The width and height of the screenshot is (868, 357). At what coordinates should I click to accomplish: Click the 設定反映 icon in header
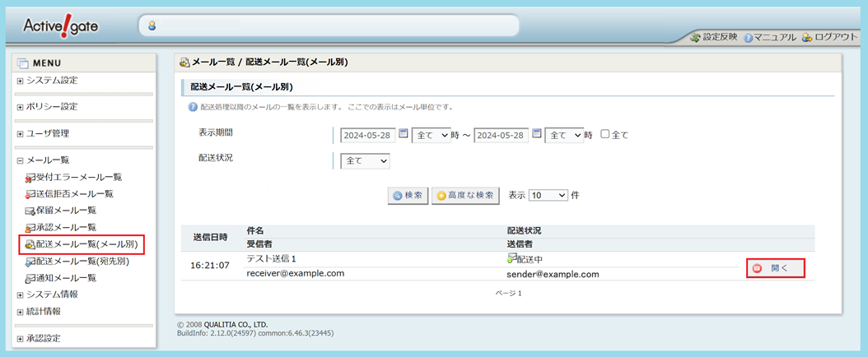tap(695, 38)
